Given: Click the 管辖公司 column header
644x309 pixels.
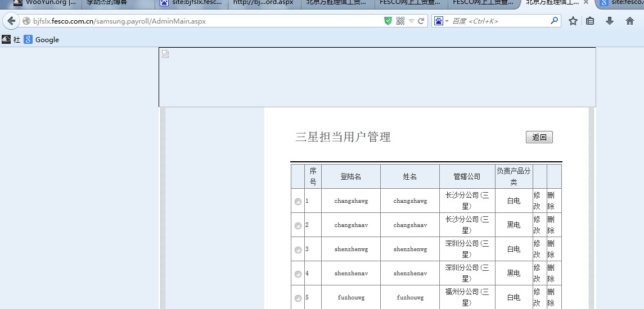Looking at the screenshot, I should tap(467, 176).
